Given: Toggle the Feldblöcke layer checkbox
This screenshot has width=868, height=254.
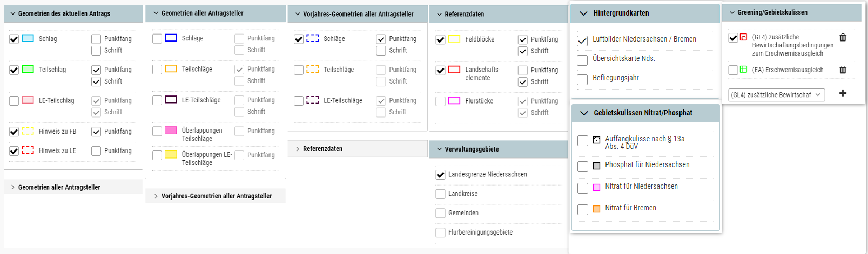Looking at the screenshot, I should click(440, 39).
